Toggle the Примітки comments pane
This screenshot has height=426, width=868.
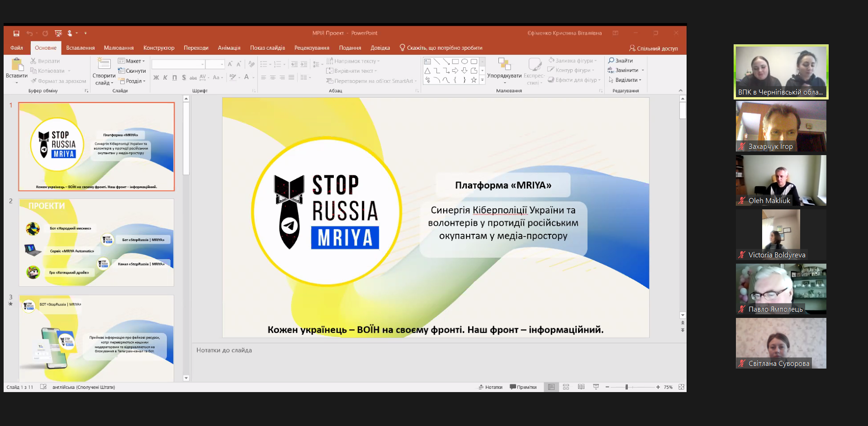coord(523,387)
